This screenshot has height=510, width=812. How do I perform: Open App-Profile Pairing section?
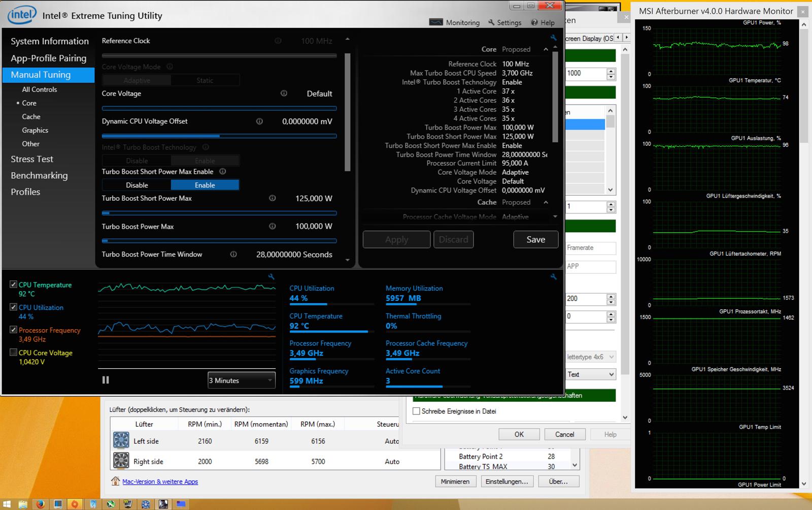point(49,58)
